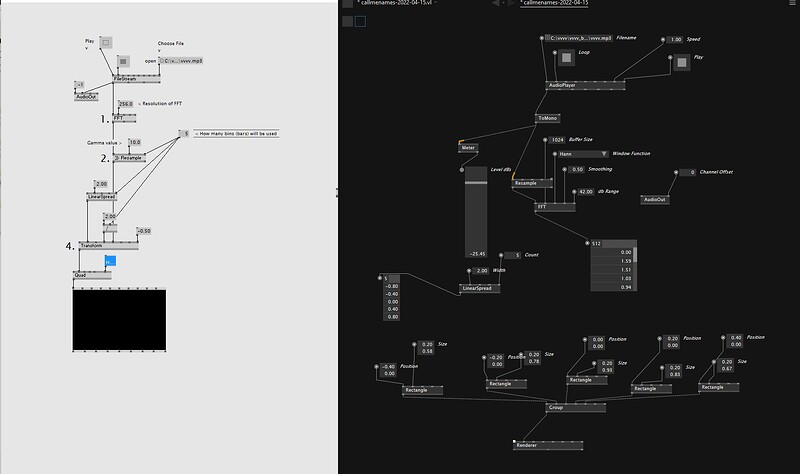Click the Choose File path box in the light patch
This screenshot has width=800, height=474.
pos(181,61)
